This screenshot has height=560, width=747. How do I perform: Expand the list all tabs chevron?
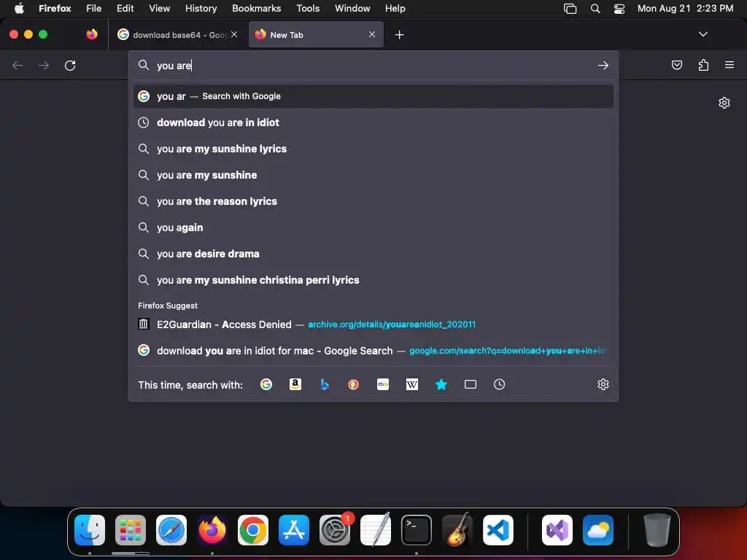tap(703, 34)
